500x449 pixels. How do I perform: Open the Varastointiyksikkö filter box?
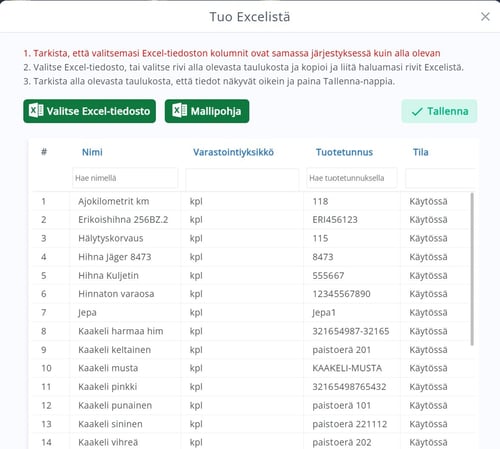point(242,178)
